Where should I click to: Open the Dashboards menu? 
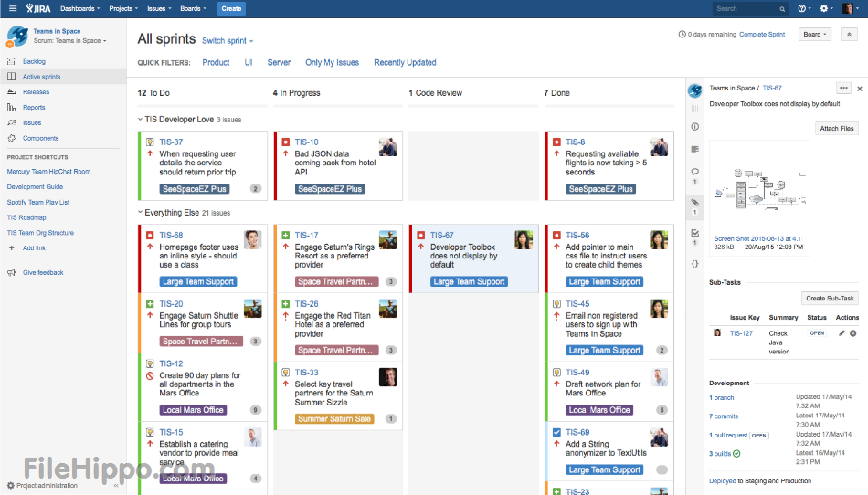pos(79,8)
